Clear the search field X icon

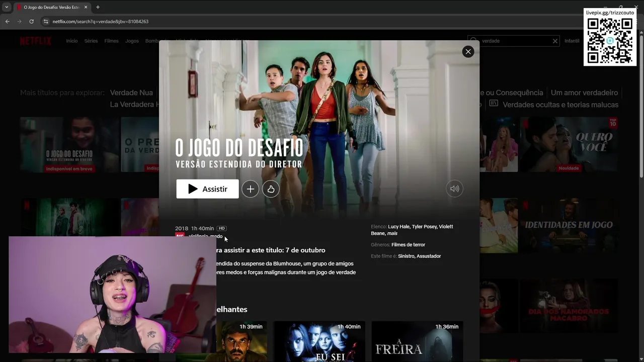coord(555,41)
